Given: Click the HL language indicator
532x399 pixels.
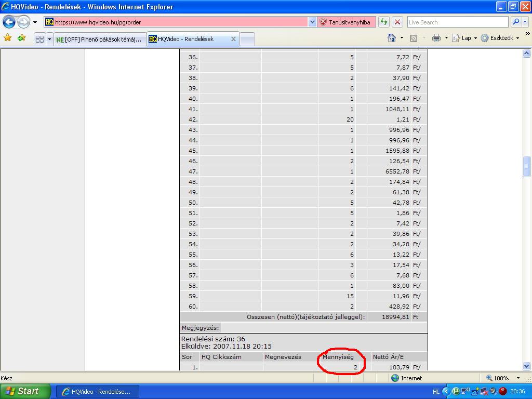Looking at the screenshot, I should pos(436,392).
